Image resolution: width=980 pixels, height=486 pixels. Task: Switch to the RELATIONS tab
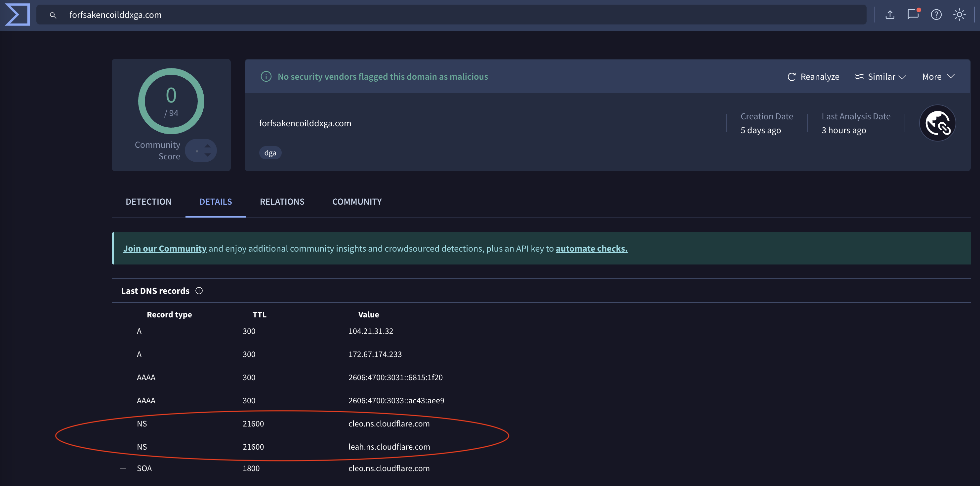point(282,202)
